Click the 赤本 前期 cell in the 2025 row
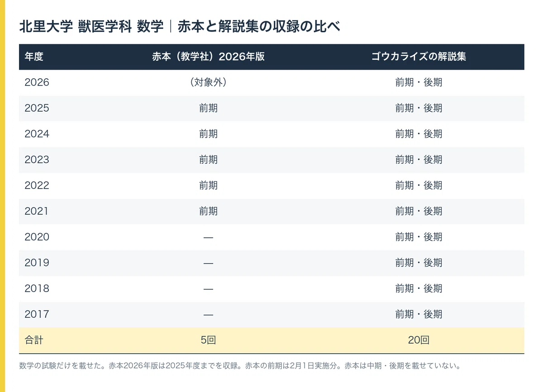The image size is (543, 392). (208, 109)
